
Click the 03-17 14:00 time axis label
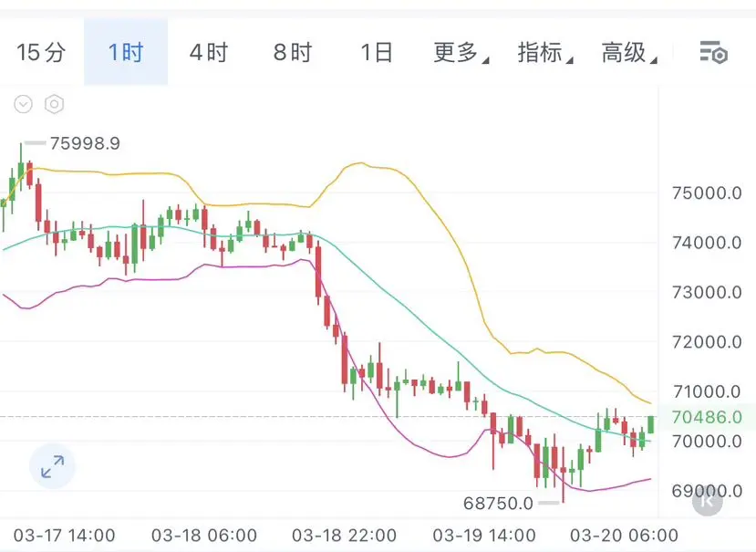pyautogui.click(x=64, y=535)
